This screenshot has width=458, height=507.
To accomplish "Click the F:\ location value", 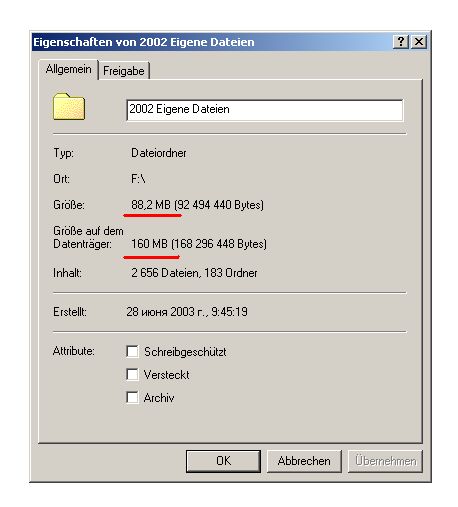I will tap(138, 179).
